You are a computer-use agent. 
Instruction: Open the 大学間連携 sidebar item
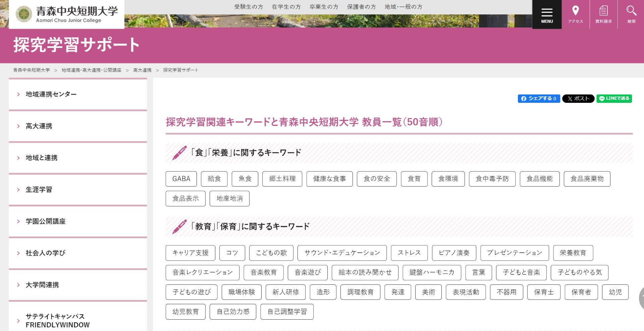(x=78, y=285)
